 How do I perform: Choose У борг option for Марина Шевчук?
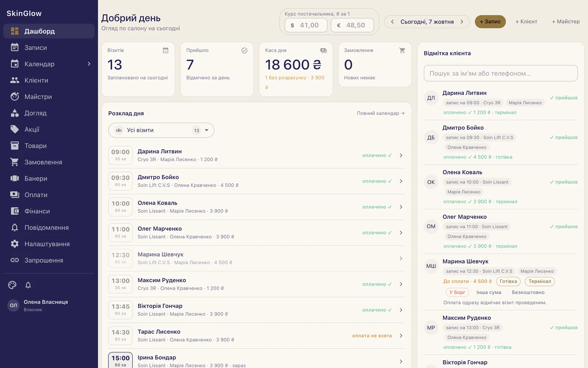pyautogui.click(x=457, y=292)
